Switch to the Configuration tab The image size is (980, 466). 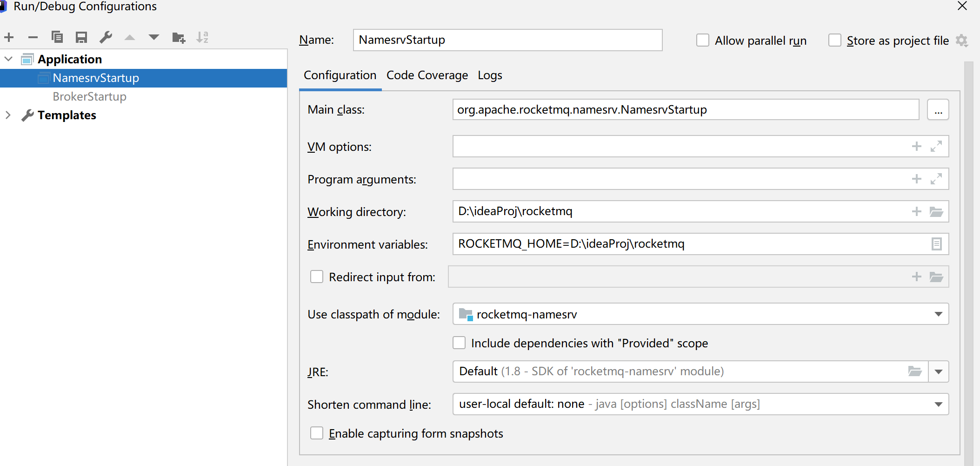pyautogui.click(x=340, y=75)
